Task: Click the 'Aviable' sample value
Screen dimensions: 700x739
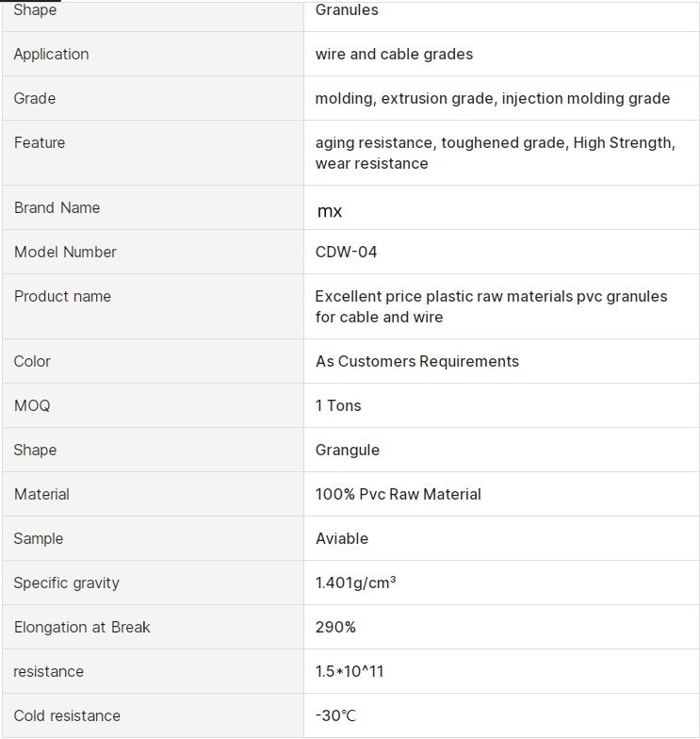Action: pyautogui.click(x=342, y=539)
